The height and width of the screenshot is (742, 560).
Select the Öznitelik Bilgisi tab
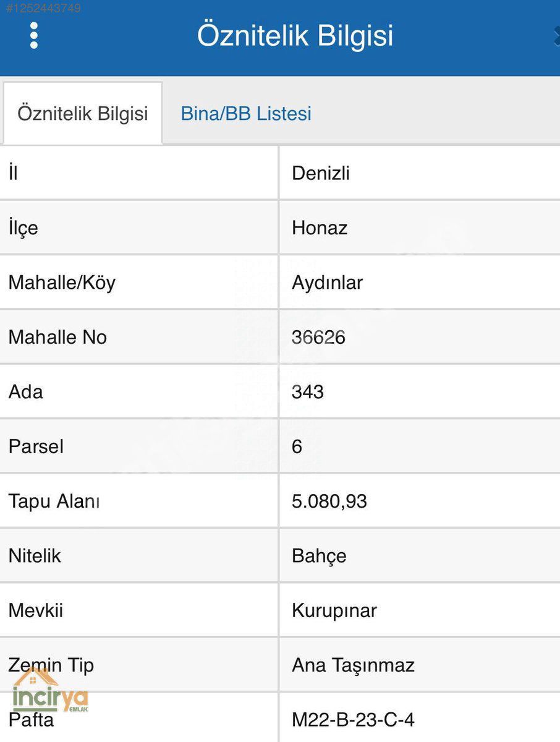(83, 114)
